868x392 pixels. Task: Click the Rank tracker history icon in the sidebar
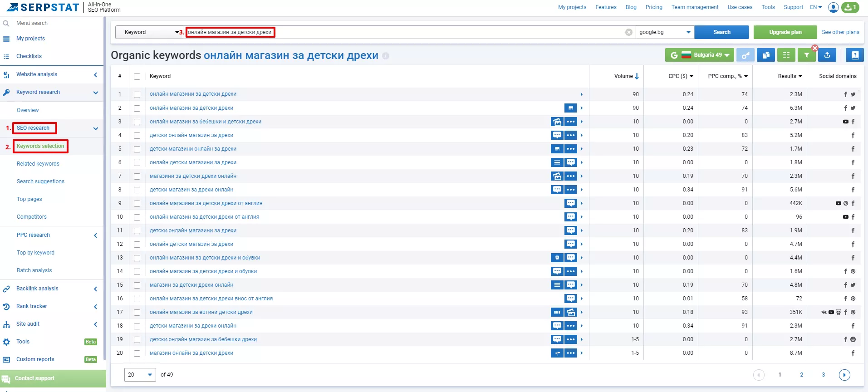tap(6, 306)
